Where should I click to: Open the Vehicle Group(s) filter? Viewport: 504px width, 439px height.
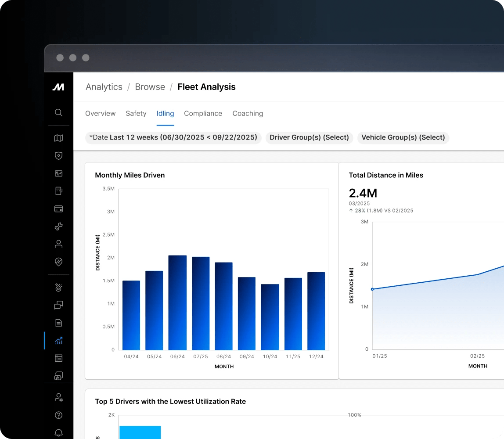pyautogui.click(x=403, y=137)
